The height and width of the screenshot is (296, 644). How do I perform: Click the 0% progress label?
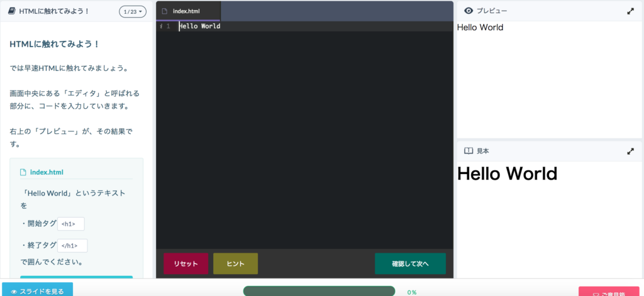412,292
